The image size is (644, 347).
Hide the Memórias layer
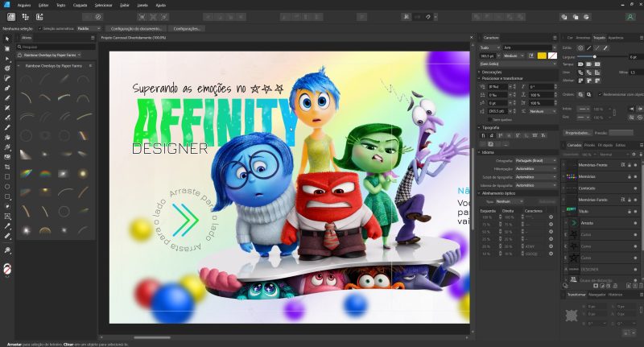click(635, 176)
